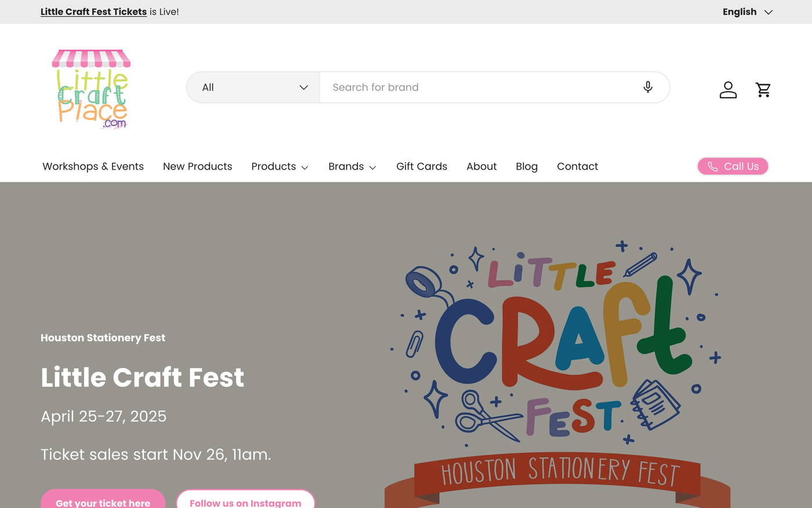Open the About page
The height and width of the screenshot is (508, 812).
[x=481, y=166]
